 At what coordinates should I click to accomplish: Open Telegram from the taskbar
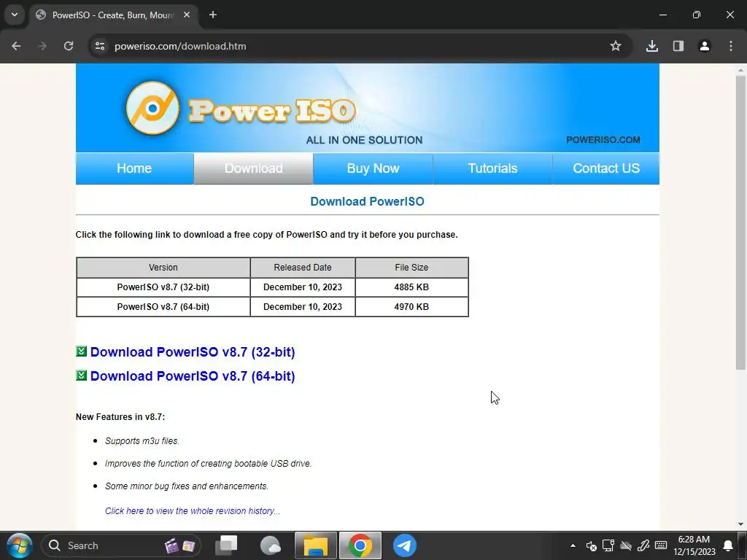point(404,545)
